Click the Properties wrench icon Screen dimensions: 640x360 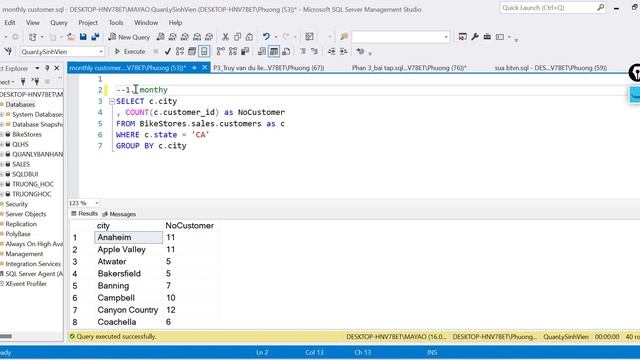click(475, 37)
